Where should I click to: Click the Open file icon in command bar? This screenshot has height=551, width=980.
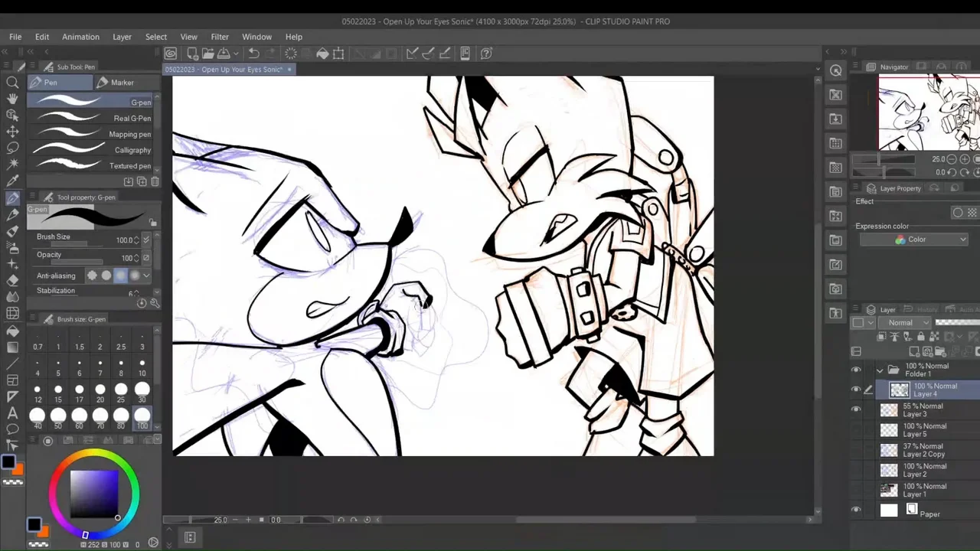(x=208, y=54)
